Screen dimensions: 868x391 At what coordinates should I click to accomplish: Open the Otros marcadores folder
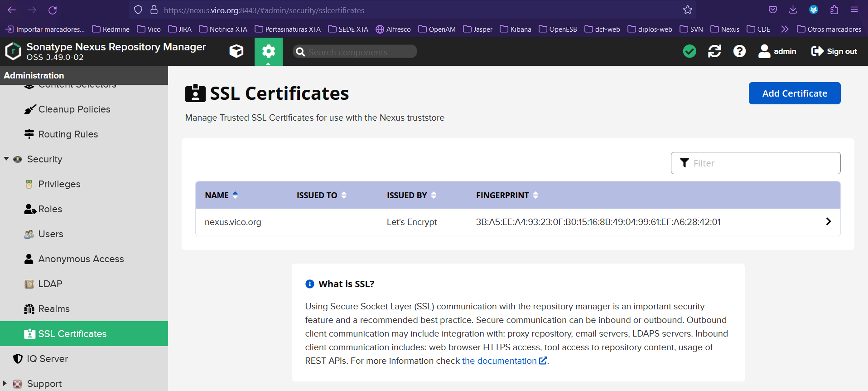point(829,29)
